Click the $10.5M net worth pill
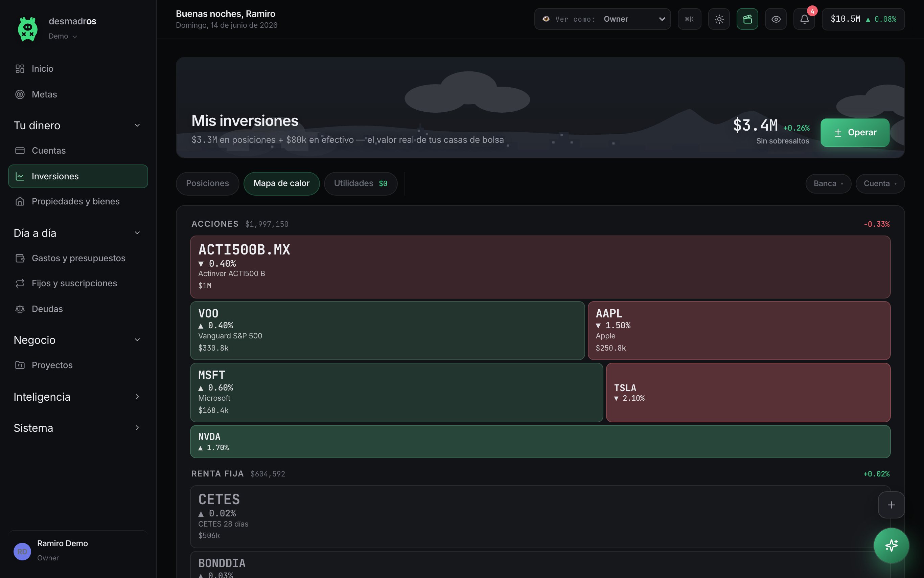 click(863, 19)
